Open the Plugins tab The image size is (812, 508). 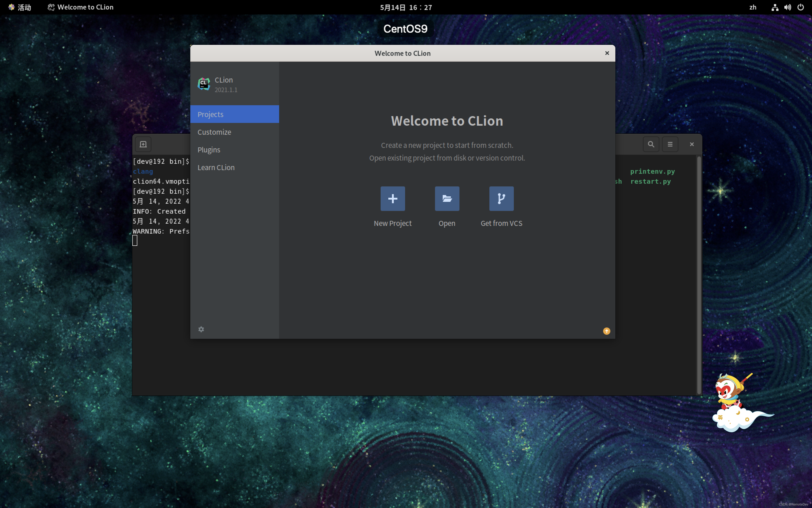[x=234, y=150]
